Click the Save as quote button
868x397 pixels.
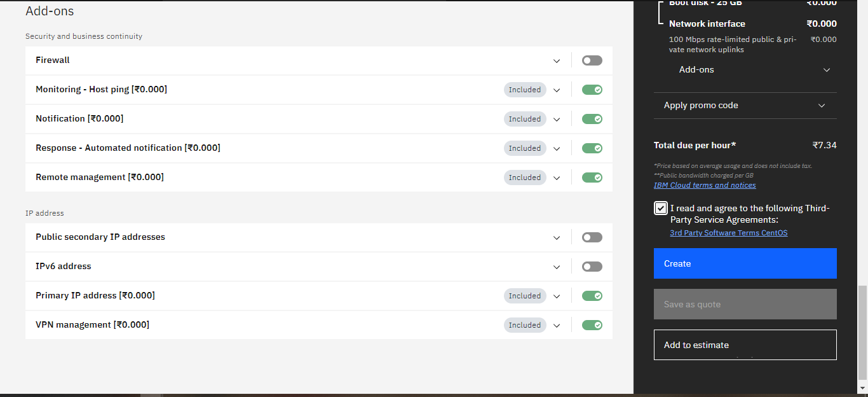(x=745, y=304)
